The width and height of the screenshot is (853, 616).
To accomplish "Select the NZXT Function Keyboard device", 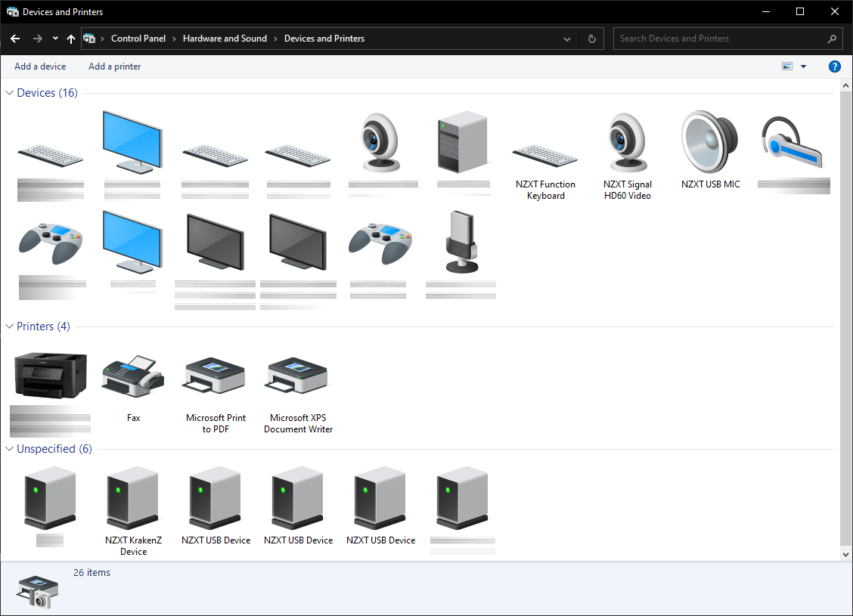I will [x=546, y=151].
